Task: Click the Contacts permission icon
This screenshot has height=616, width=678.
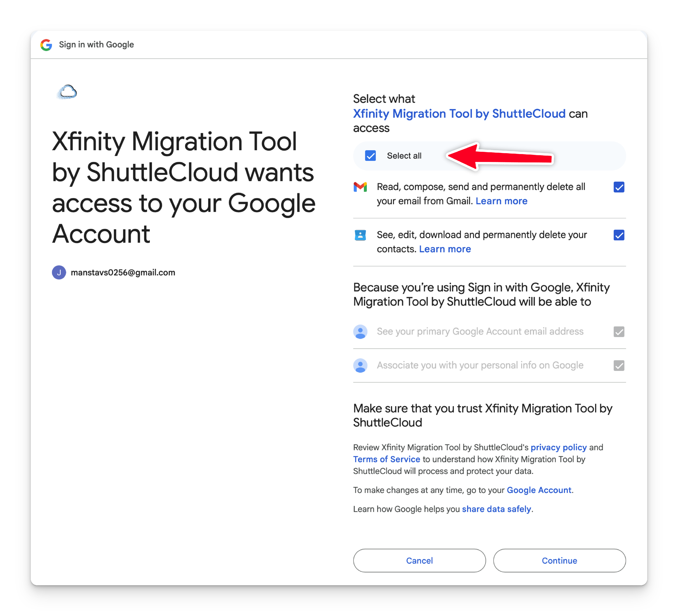Action: tap(360, 235)
